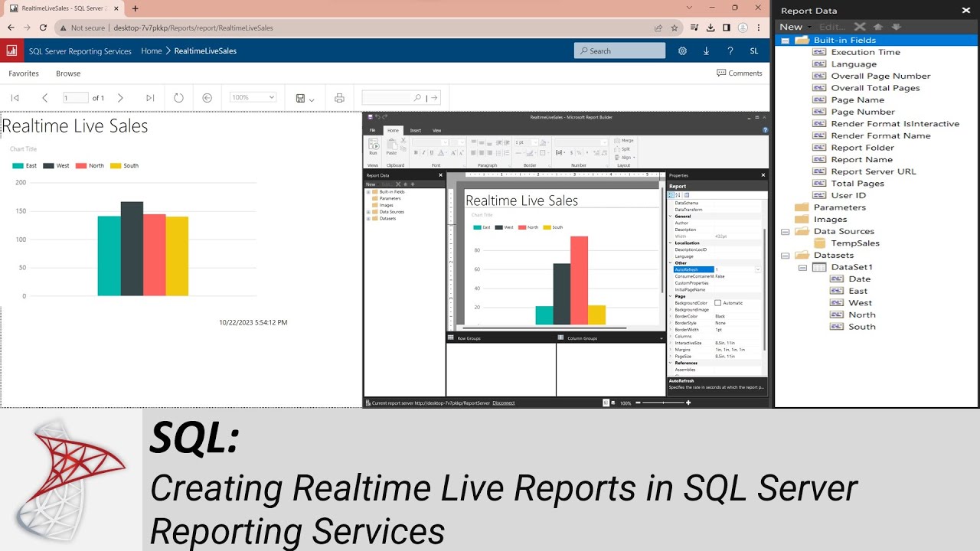
Task: Go to next page in report toolbar
Action: pos(120,98)
